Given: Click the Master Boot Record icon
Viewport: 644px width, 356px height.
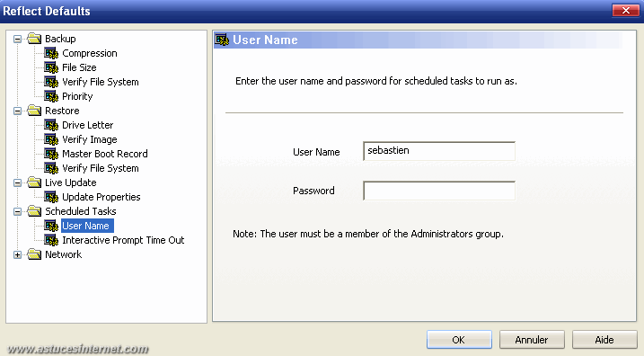Looking at the screenshot, I should [x=51, y=154].
